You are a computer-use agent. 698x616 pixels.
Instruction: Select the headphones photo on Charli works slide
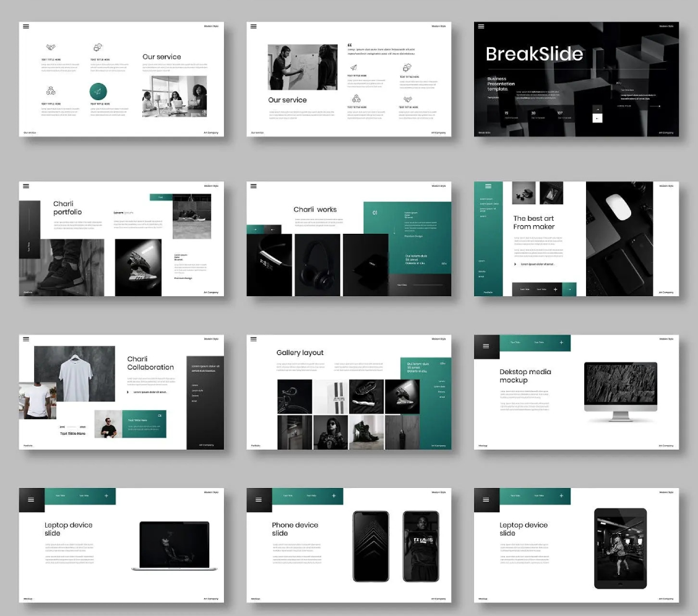pos(317,265)
